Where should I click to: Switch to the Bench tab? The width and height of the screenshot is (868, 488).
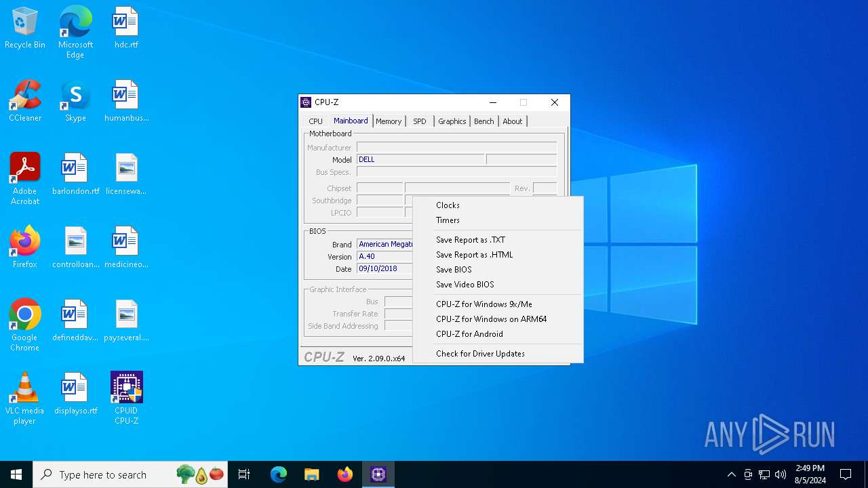[x=484, y=121]
